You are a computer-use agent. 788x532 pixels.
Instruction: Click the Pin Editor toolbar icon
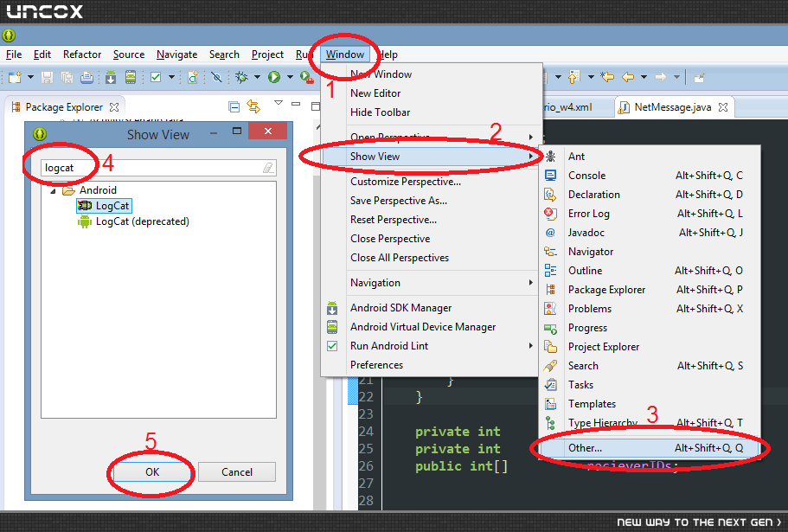tap(699, 77)
